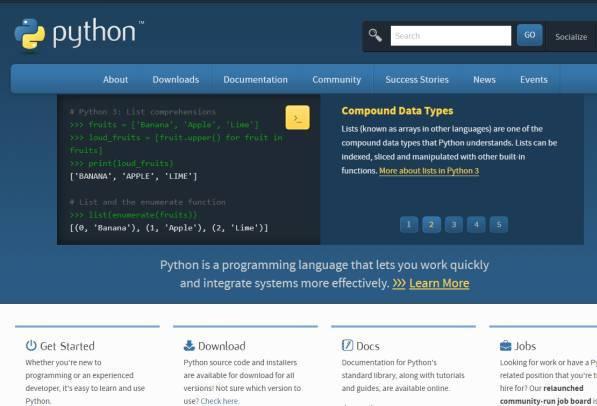This screenshot has height=406, width=597.
Task: Click the Get Started heading
Action: point(67,346)
